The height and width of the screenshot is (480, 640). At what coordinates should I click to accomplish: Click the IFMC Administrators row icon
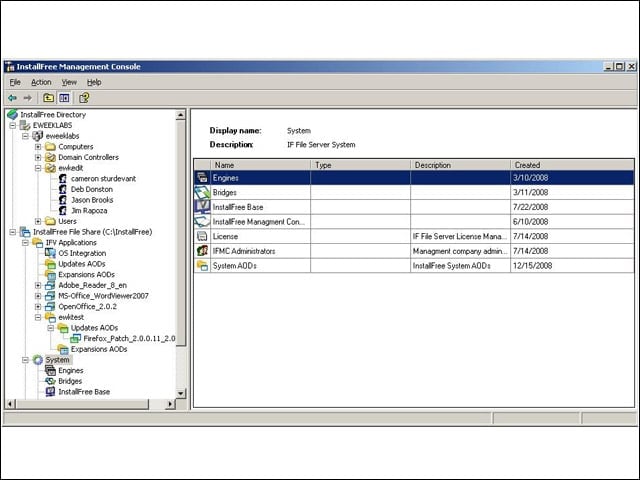pyautogui.click(x=202, y=251)
